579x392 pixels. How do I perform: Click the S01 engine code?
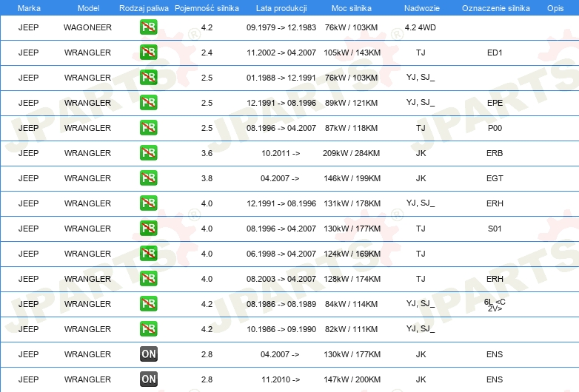point(495,229)
